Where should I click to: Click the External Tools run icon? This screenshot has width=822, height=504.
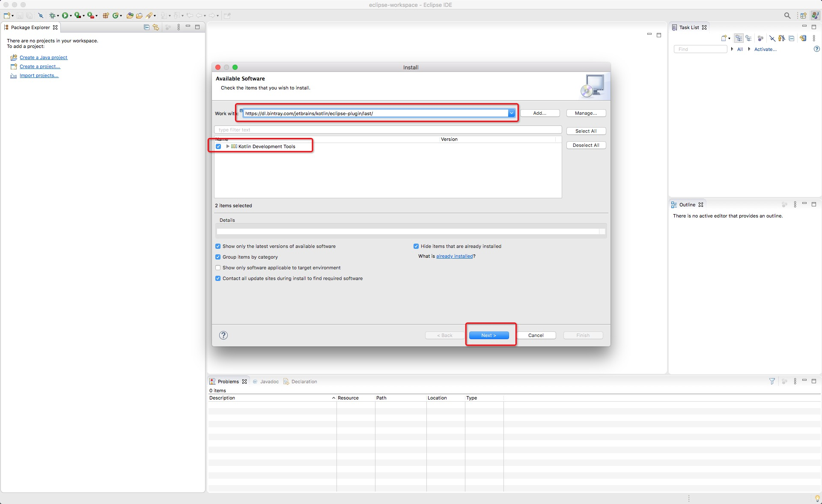click(90, 16)
